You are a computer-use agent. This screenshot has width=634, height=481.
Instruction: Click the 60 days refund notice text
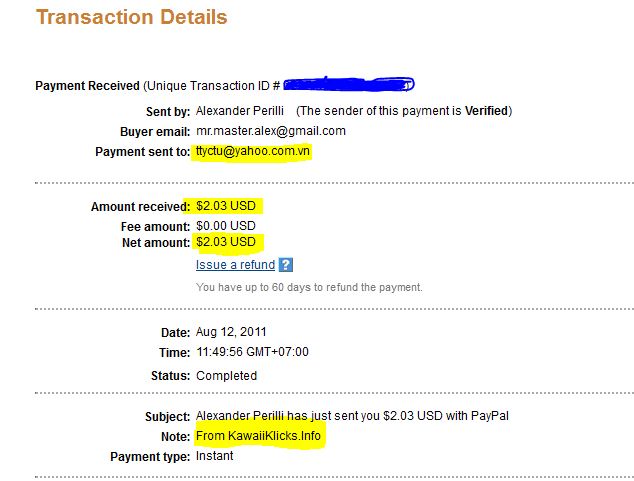[309, 287]
